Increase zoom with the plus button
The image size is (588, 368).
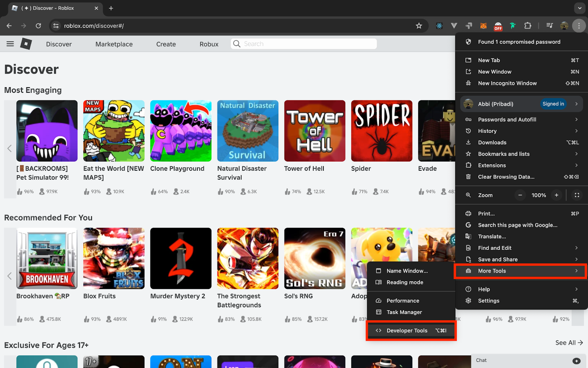556,195
